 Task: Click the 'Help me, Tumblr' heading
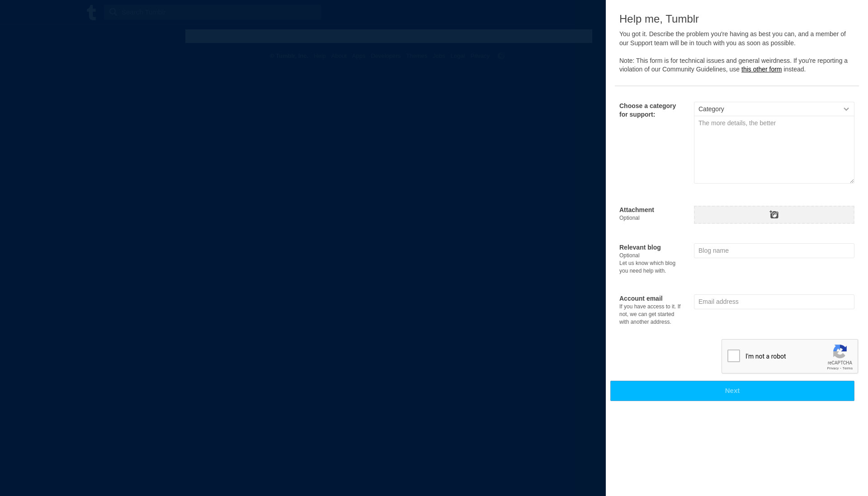[x=659, y=19]
